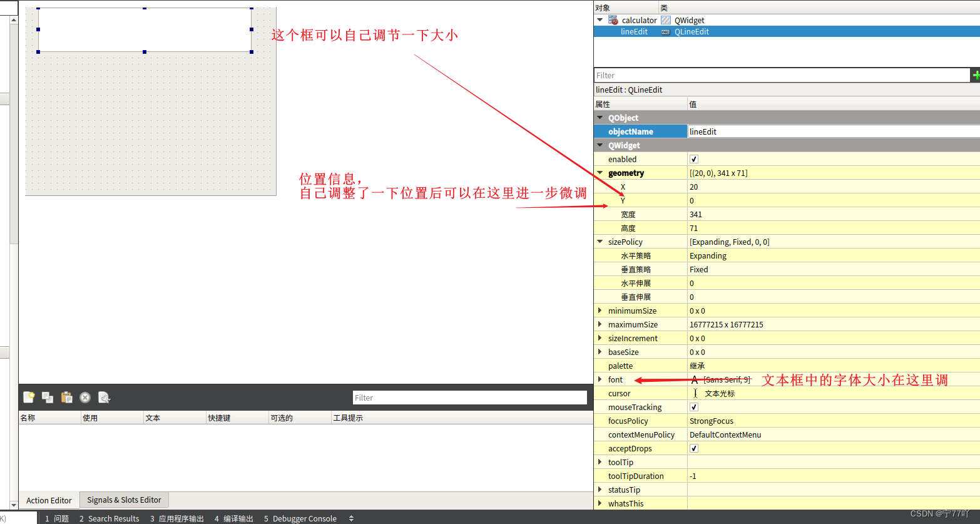This screenshot has width=980, height=524.
Task: Expand the baseSize property
Action: click(x=600, y=352)
